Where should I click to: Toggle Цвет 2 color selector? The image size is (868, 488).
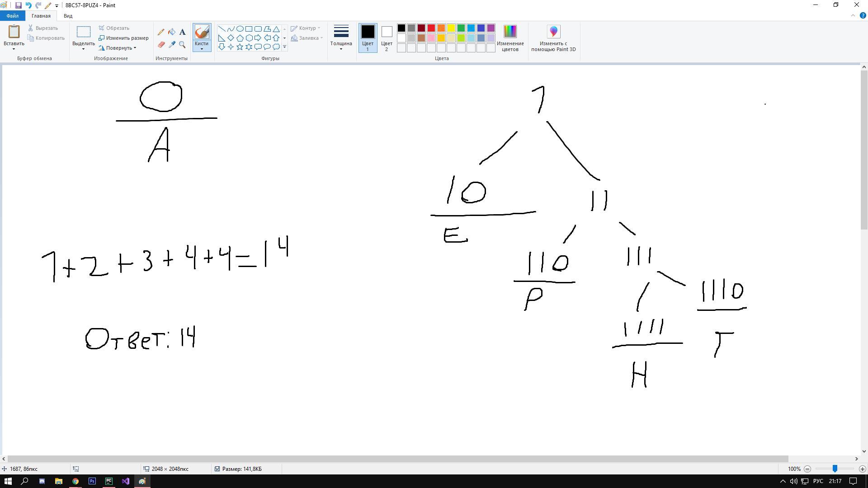coord(387,38)
